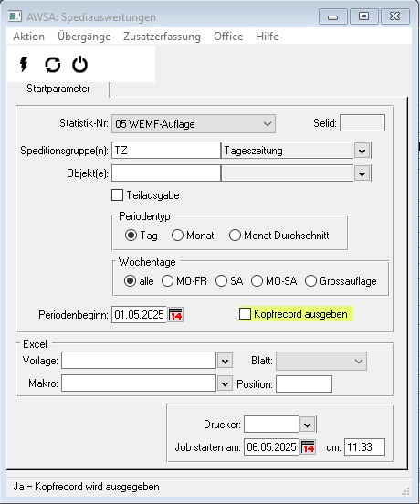Click the refresh arrows toolbar icon

click(x=53, y=65)
